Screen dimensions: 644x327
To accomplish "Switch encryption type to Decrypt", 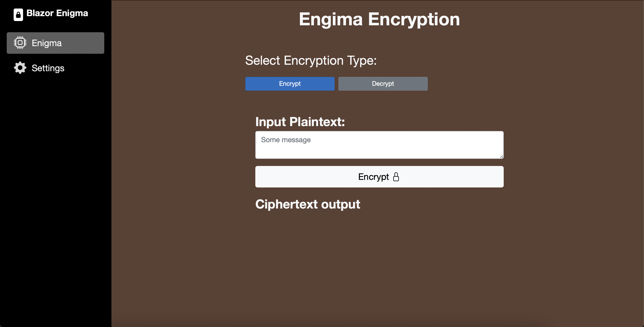I will coord(383,84).
